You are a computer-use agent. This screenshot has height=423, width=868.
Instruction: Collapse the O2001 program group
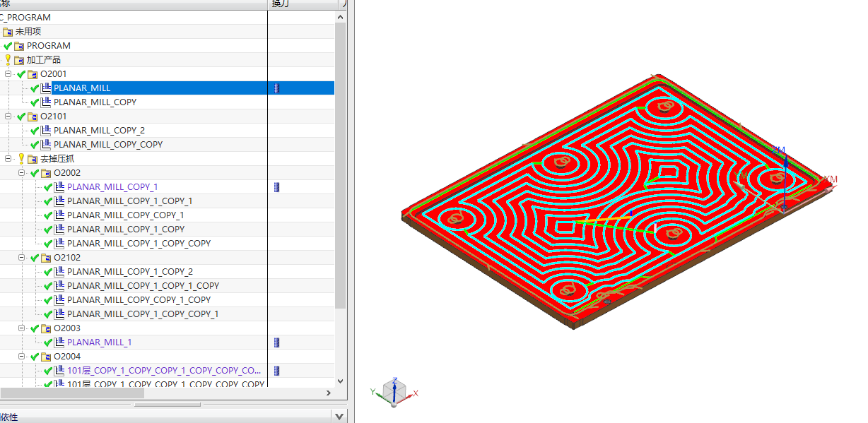point(8,74)
